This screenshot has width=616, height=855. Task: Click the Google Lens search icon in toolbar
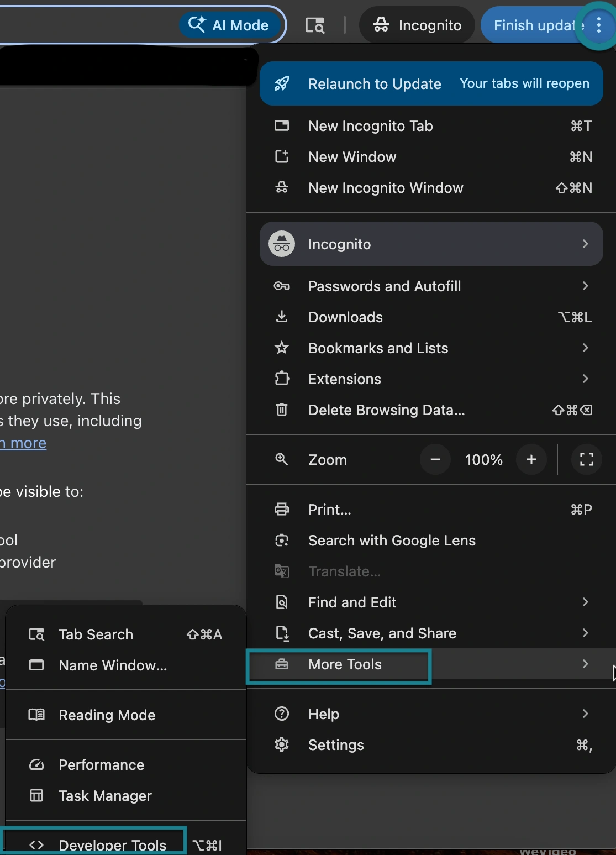tap(315, 25)
